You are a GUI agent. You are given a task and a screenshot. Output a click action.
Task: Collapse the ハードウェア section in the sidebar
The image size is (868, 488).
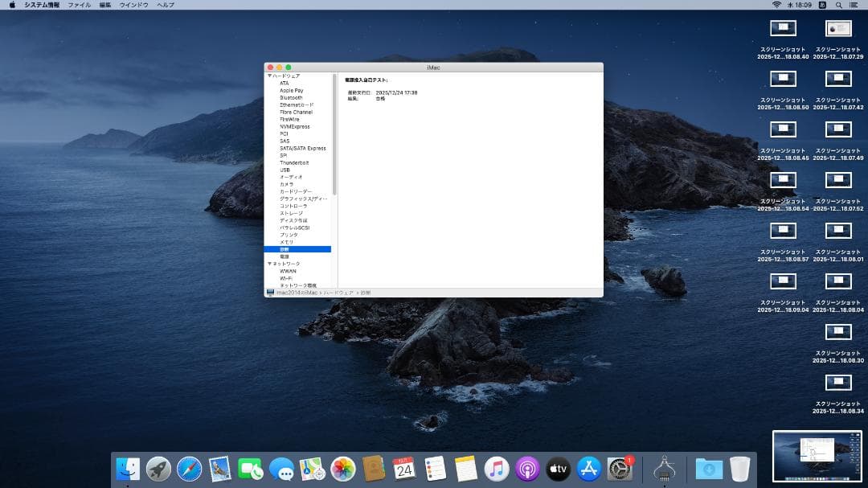tap(268, 76)
